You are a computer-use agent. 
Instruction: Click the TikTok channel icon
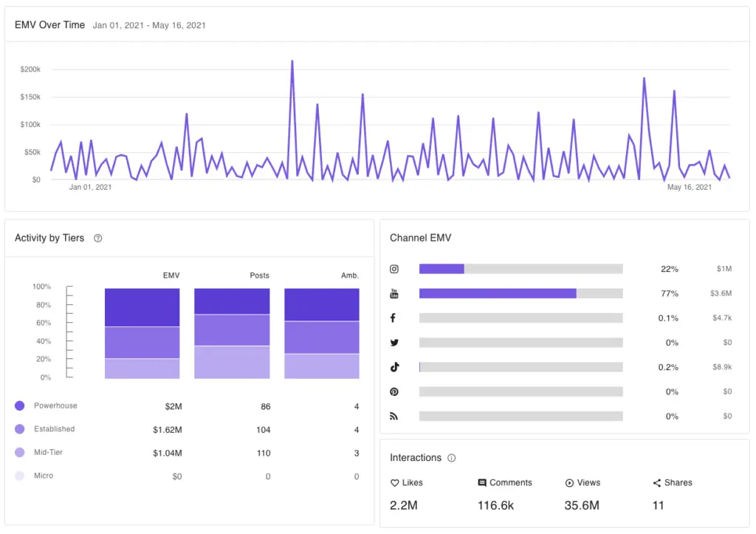(x=394, y=367)
